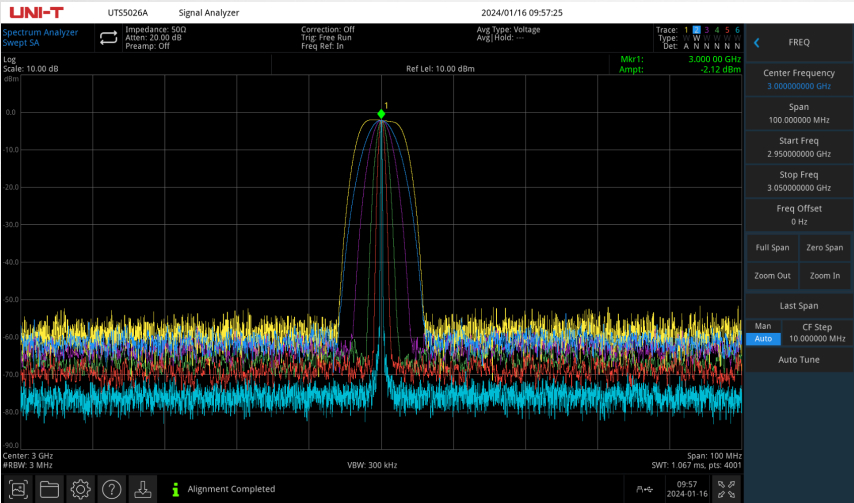854x503 pixels.
Task: Go back using the FREQ menu chevron
Action: [x=757, y=42]
